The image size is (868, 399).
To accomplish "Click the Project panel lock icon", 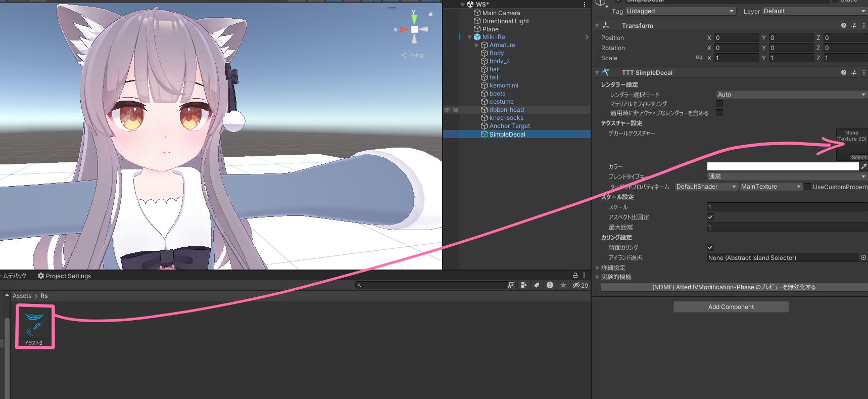I will click(575, 275).
